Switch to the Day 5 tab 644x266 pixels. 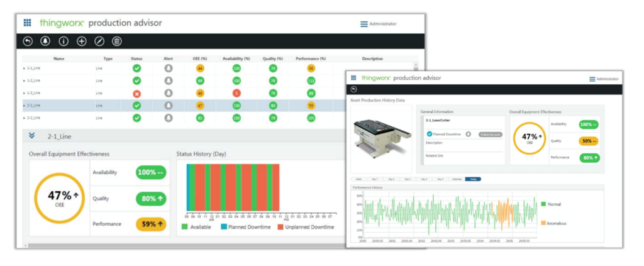click(x=408, y=179)
